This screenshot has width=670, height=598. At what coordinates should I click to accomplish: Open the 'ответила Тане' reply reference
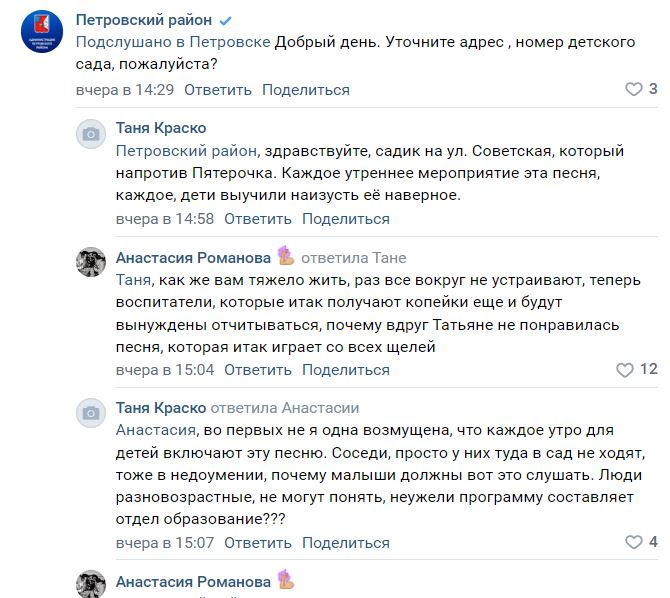tap(354, 258)
